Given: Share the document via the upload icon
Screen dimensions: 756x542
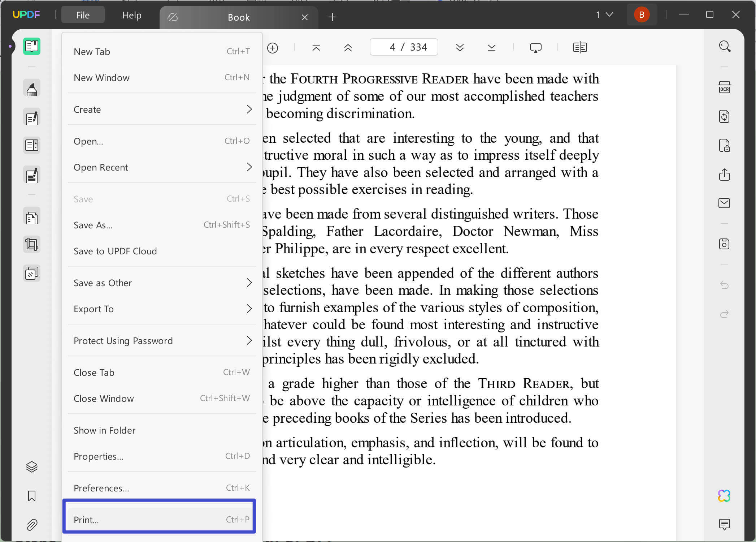Looking at the screenshot, I should (x=725, y=175).
